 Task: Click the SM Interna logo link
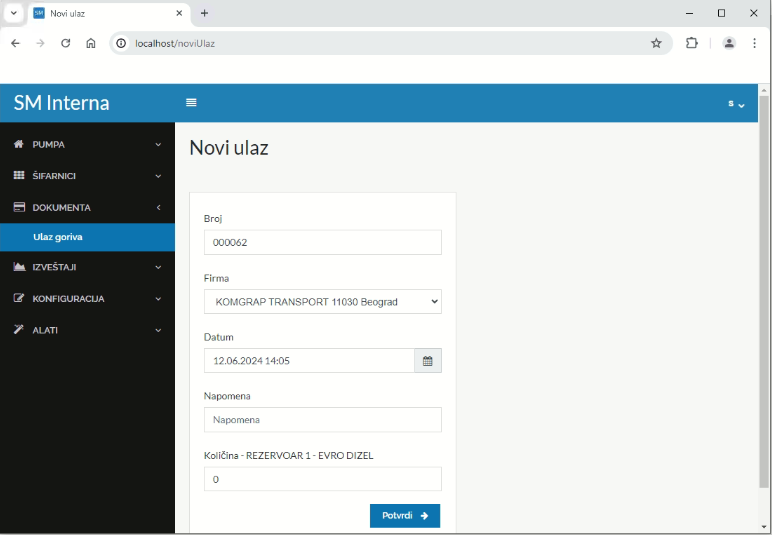coord(62,103)
